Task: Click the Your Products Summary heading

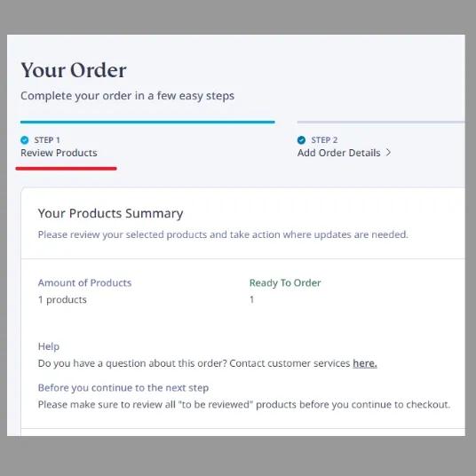Action: coord(110,213)
